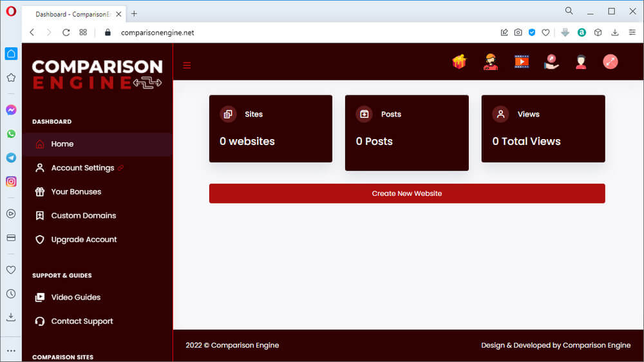Click the grey download-arrow extension icon

(x=565, y=32)
